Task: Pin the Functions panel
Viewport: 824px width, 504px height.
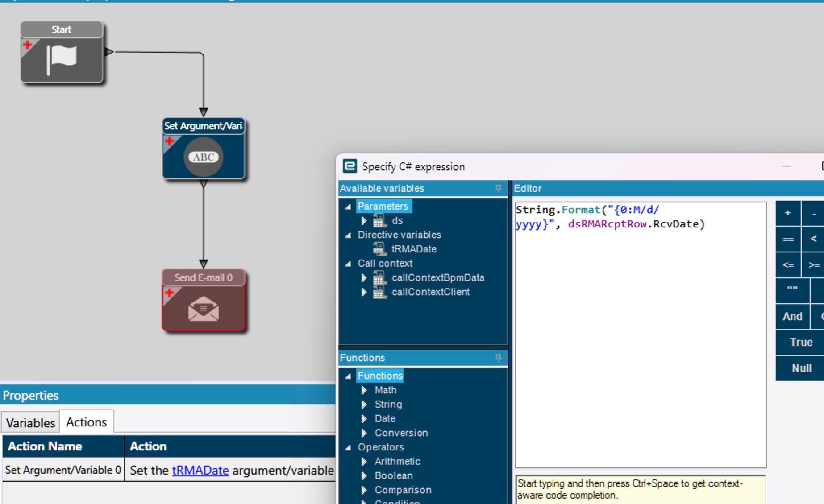Action: [499, 358]
